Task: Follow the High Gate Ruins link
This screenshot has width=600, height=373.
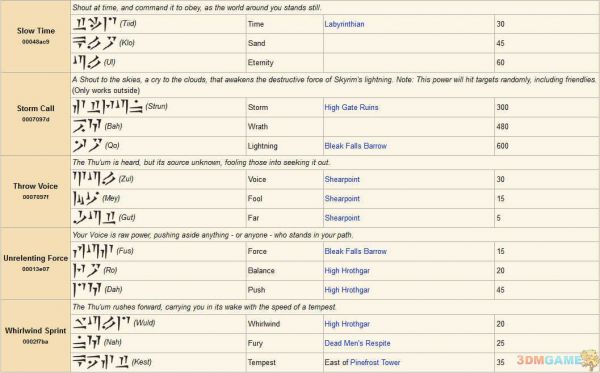Action: (351, 108)
